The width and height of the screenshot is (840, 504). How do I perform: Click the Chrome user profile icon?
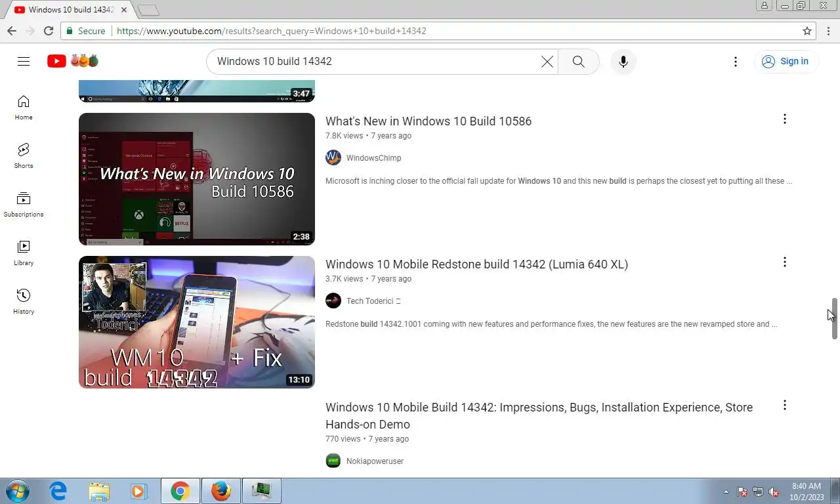point(764,5)
